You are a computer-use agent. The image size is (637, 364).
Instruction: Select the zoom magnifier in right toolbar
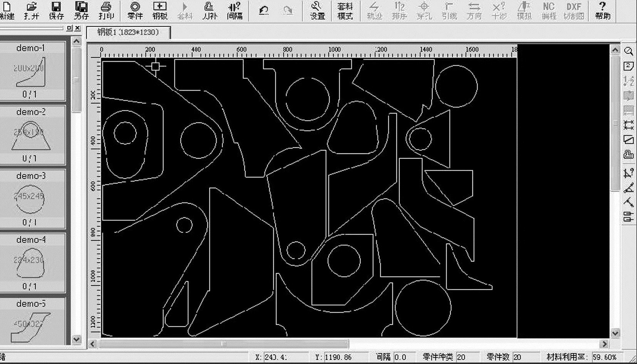pyautogui.click(x=629, y=51)
